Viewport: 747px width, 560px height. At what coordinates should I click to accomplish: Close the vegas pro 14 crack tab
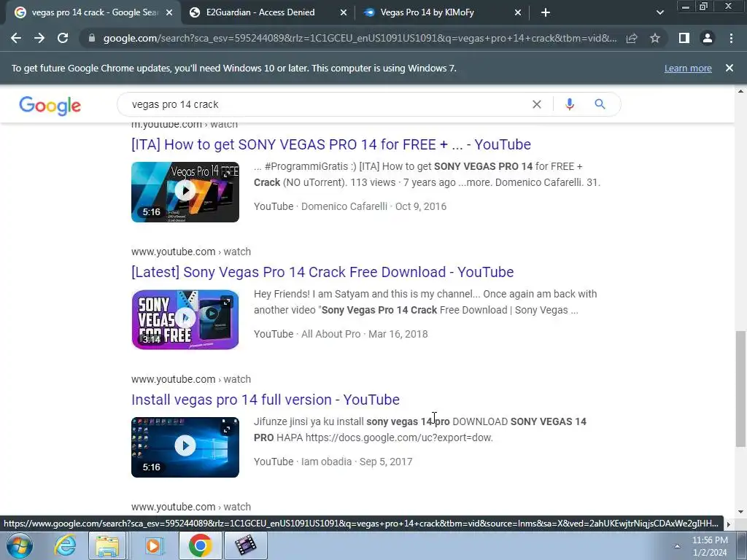(169, 13)
